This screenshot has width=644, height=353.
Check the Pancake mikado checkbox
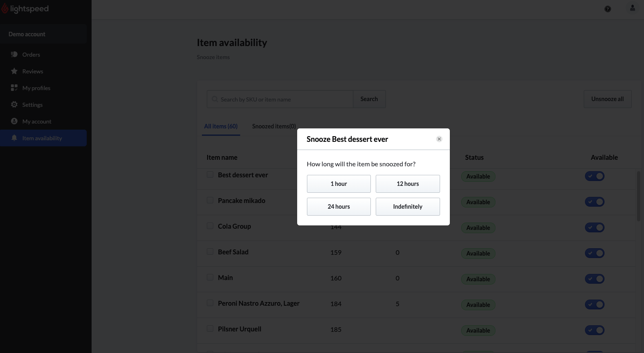[210, 200]
